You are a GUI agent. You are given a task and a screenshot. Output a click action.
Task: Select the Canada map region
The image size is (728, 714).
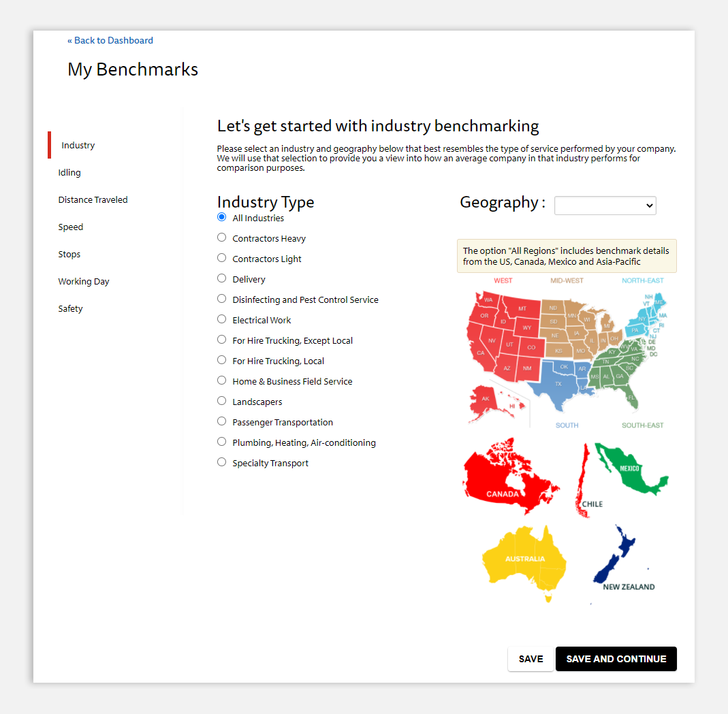(510, 478)
